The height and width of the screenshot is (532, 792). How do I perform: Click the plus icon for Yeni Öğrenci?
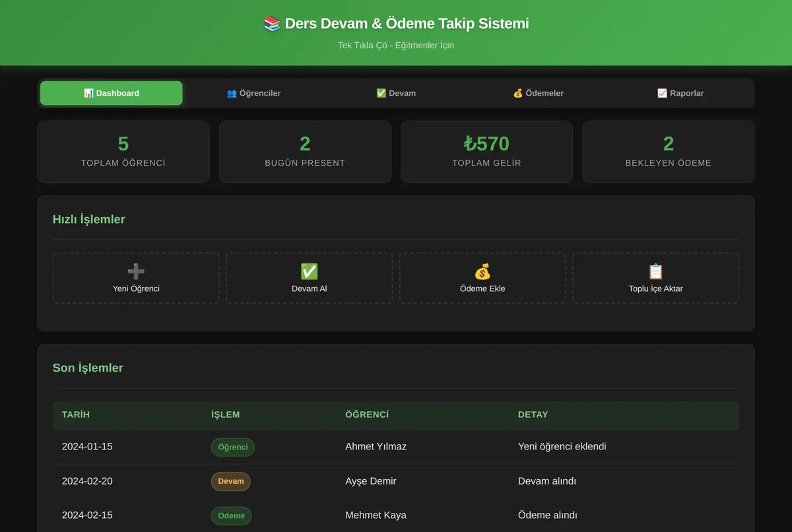coord(136,271)
